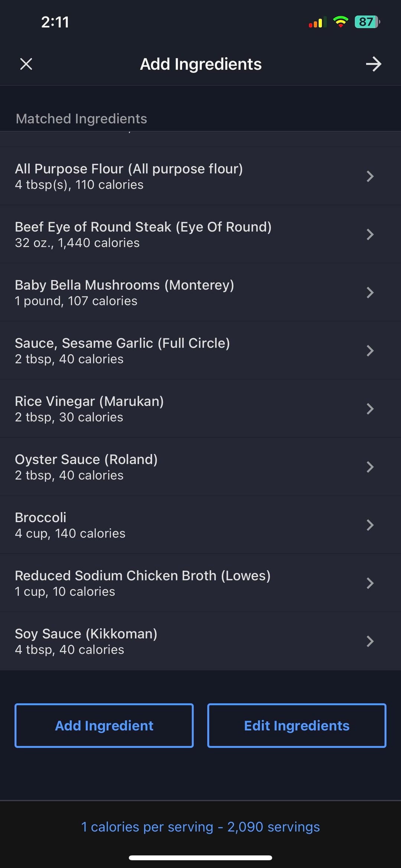This screenshot has height=868, width=401.
Task: Open Reduced Sodium Chicken Broth chevron
Action: (370, 583)
